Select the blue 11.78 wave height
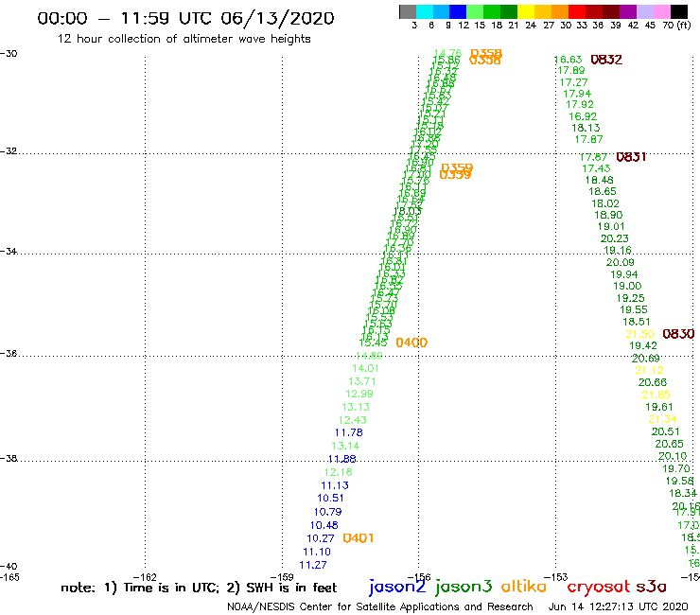Image resolution: width=700 pixels, height=615 pixels. point(349,432)
